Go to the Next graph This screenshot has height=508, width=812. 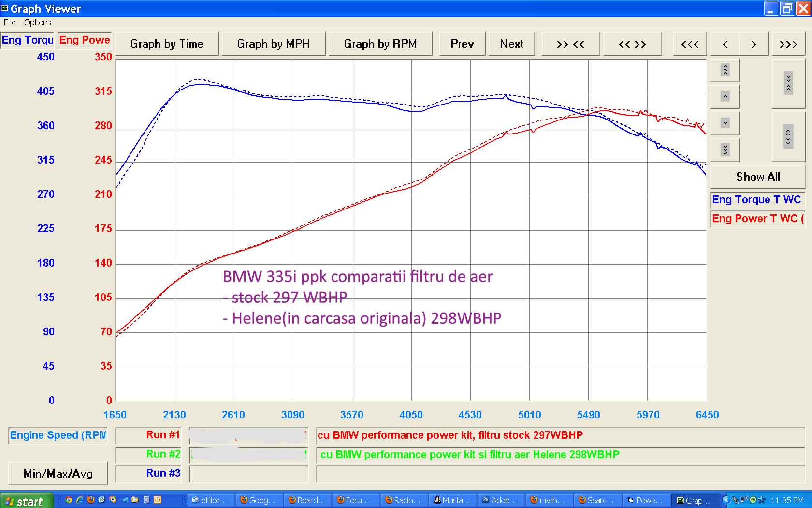[x=511, y=44]
